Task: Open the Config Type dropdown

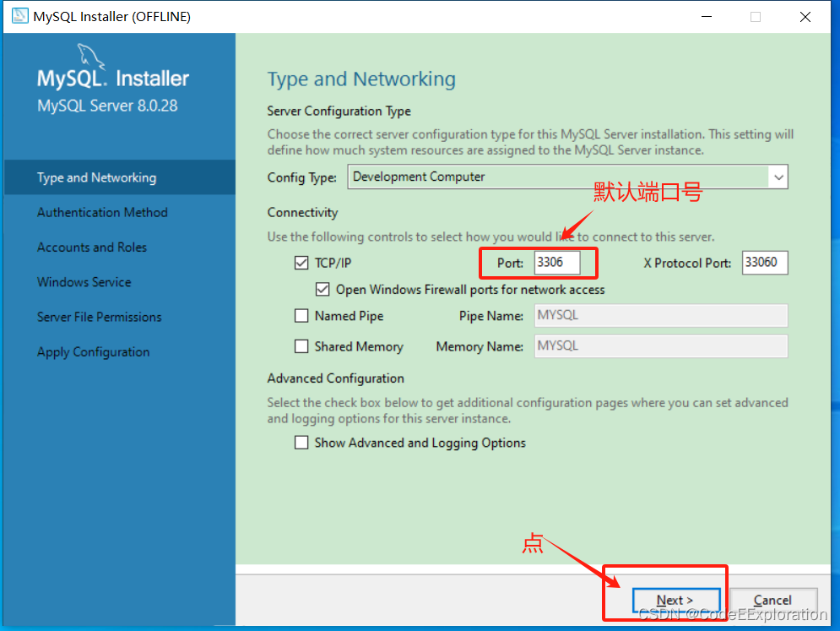Action: point(567,177)
